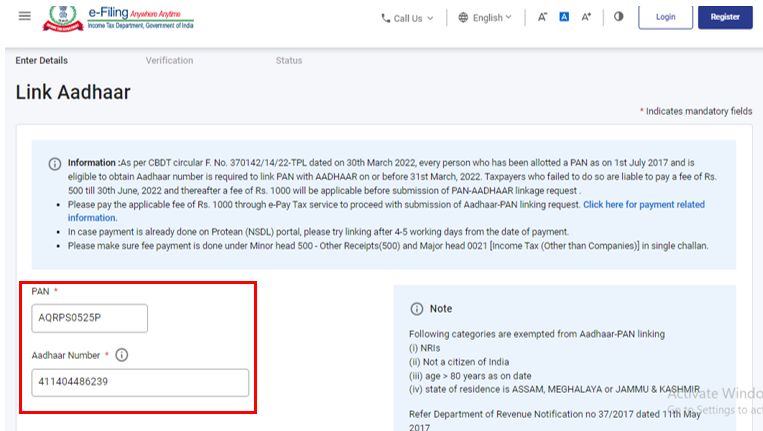Click info icon beside Aadhaar Number

click(x=122, y=354)
